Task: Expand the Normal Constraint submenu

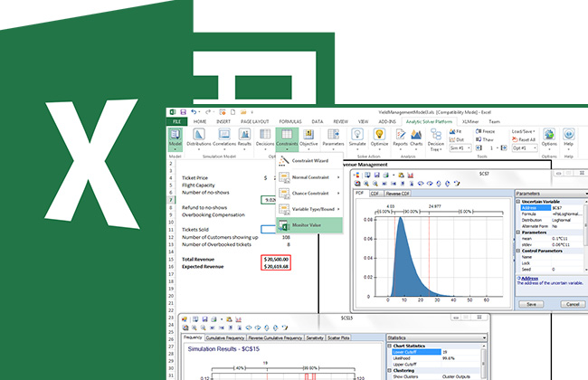Action: (x=309, y=177)
